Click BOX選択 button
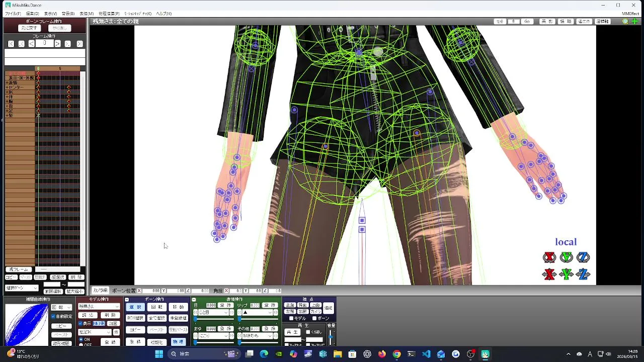Viewport: 644px width, 362px height. tap(135, 318)
